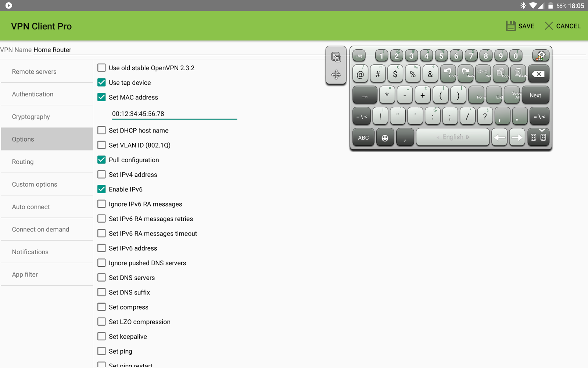Check Set keepalive option
Viewport: 588px width, 368px height.
click(101, 336)
